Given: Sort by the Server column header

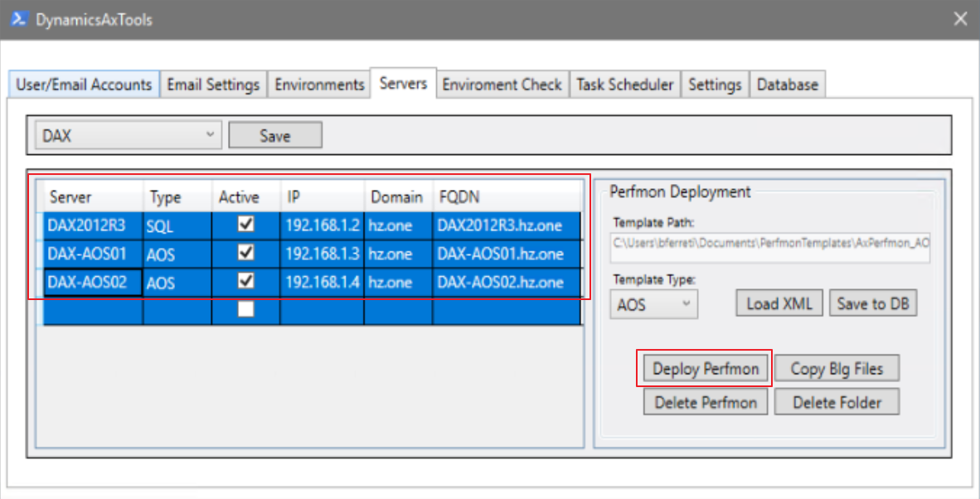Looking at the screenshot, I should point(94,197).
